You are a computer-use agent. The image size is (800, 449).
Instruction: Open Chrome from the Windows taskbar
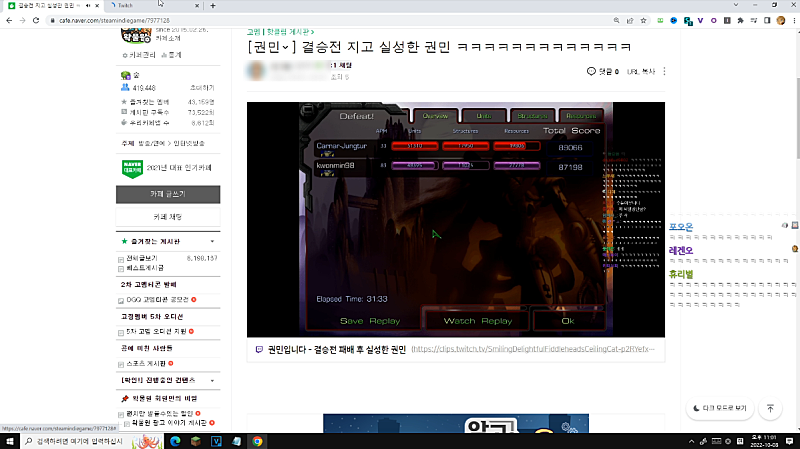[x=257, y=441]
